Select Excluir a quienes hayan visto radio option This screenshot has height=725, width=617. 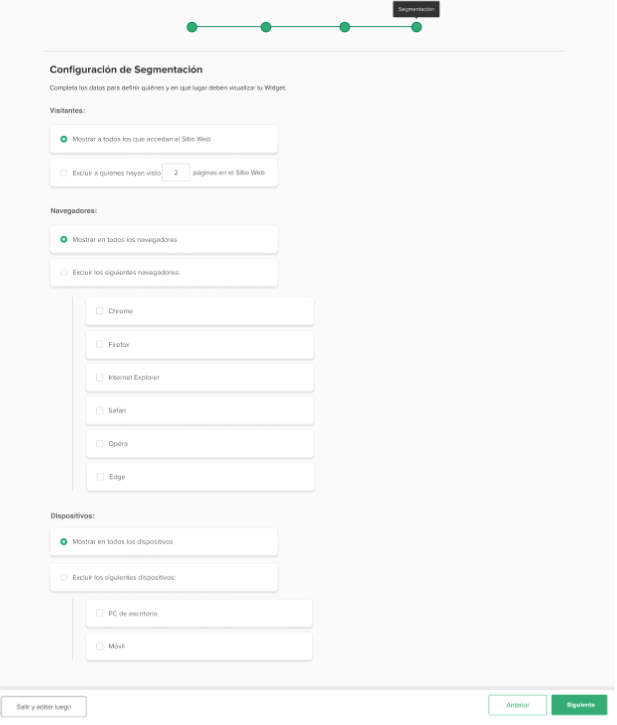click(x=64, y=173)
